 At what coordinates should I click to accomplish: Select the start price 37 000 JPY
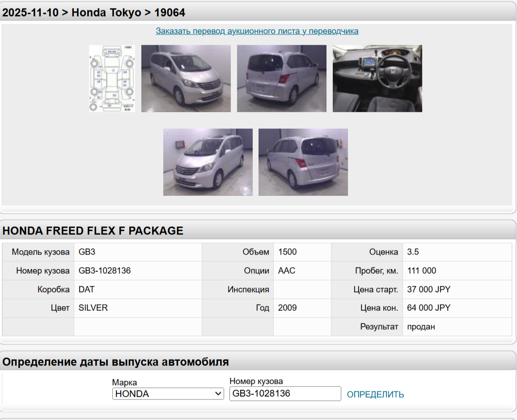pos(428,289)
